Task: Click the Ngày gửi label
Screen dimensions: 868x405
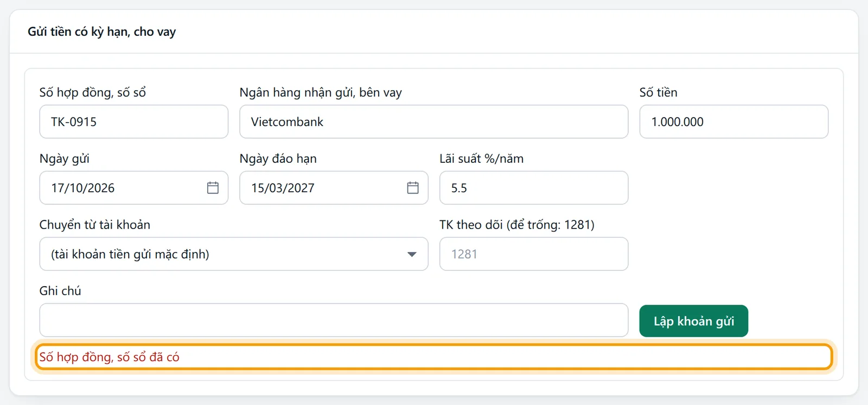Action: point(65,159)
